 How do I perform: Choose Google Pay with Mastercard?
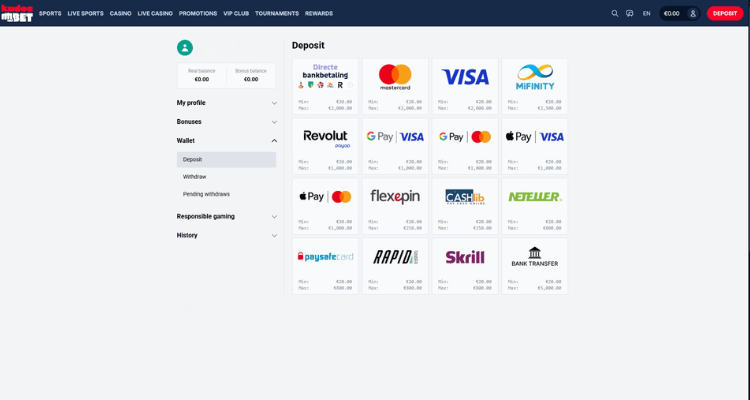tap(465, 146)
